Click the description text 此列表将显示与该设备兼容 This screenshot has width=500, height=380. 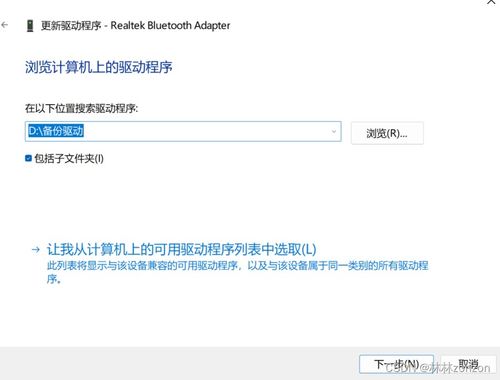pyautogui.click(x=237, y=272)
